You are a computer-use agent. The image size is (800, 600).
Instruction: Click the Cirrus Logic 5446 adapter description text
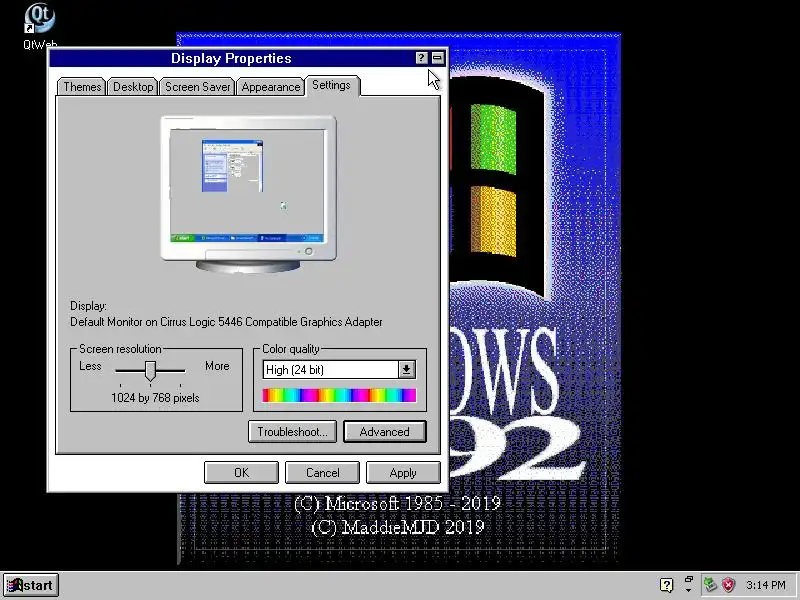pyautogui.click(x=226, y=322)
